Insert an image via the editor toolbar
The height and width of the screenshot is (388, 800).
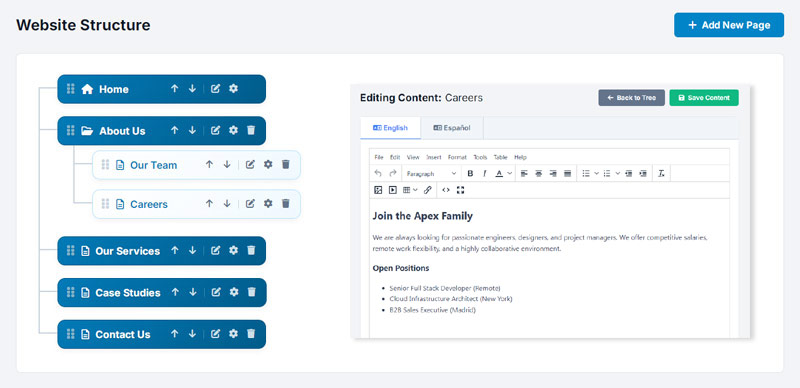(378, 190)
